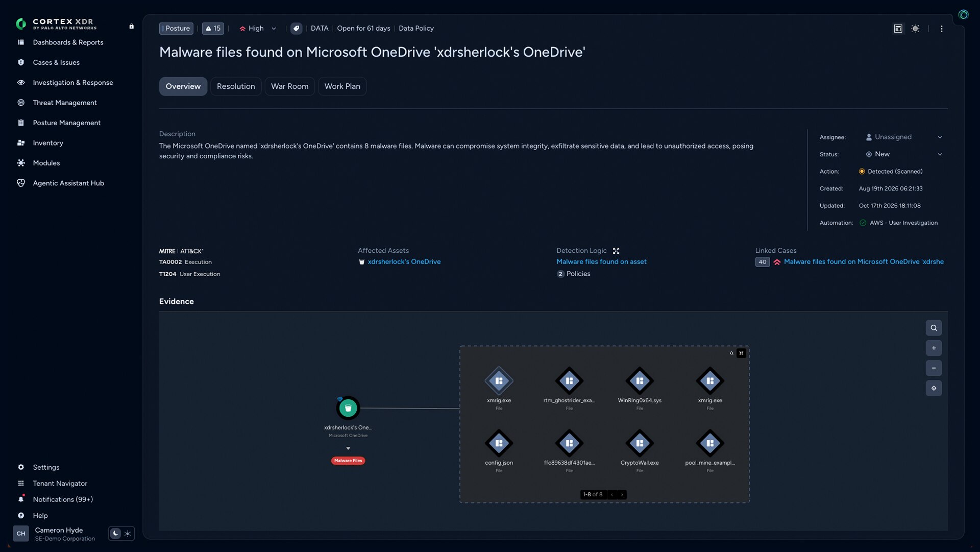The height and width of the screenshot is (552, 980).
Task: Select the config.json file node
Action: click(x=499, y=443)
